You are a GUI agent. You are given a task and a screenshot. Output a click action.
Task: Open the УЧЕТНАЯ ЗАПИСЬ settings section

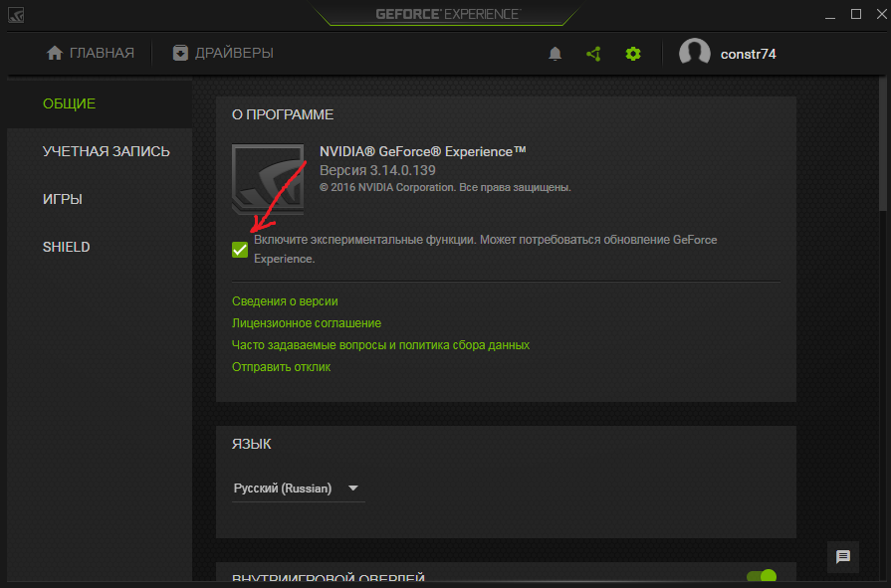[x=100, y=151]
